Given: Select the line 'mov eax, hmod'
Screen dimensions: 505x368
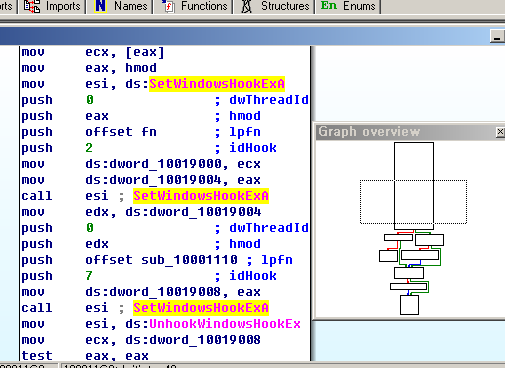Looking at the screenshot, I should (89, 68).
